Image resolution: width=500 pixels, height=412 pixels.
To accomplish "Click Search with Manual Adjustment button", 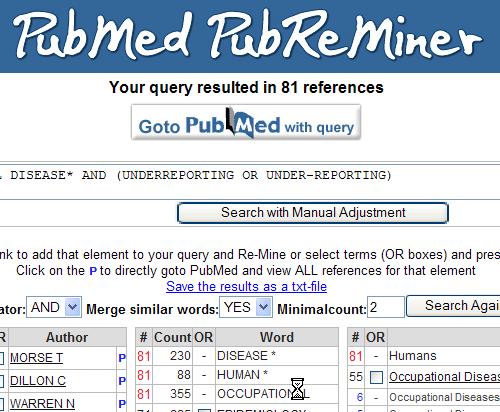I will pyautogui.click(x=313, y=213).
